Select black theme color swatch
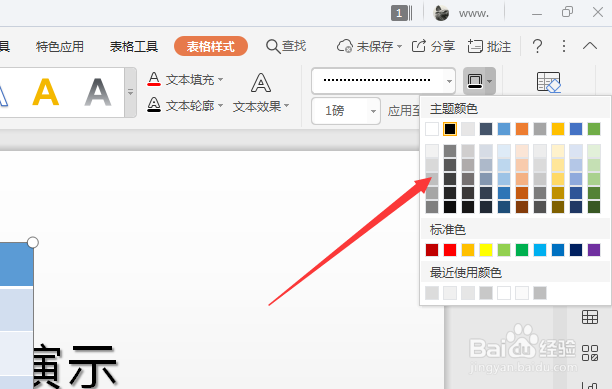Viewport: 612px width, 389px height. [450, 129]
